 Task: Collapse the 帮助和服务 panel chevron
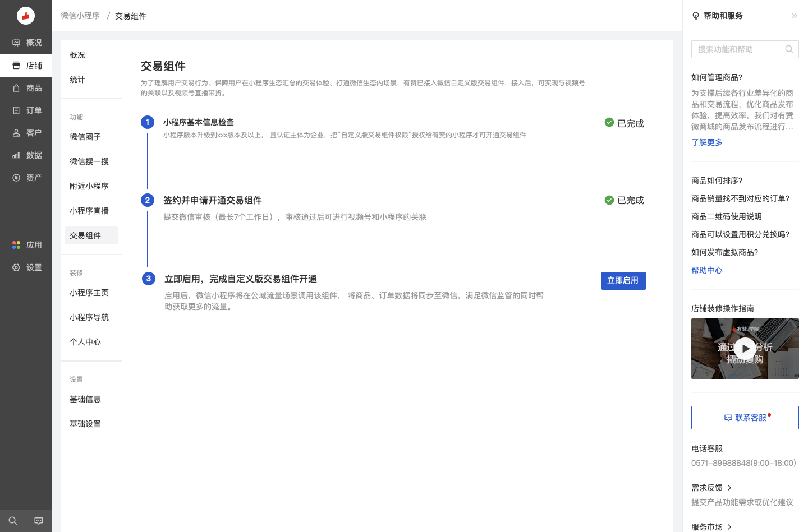[x=795, y=16]
